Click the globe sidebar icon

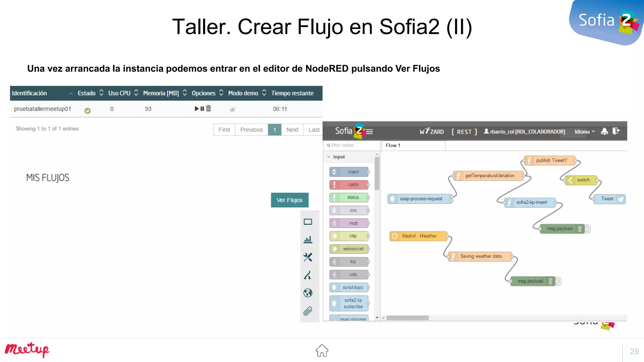308,293
